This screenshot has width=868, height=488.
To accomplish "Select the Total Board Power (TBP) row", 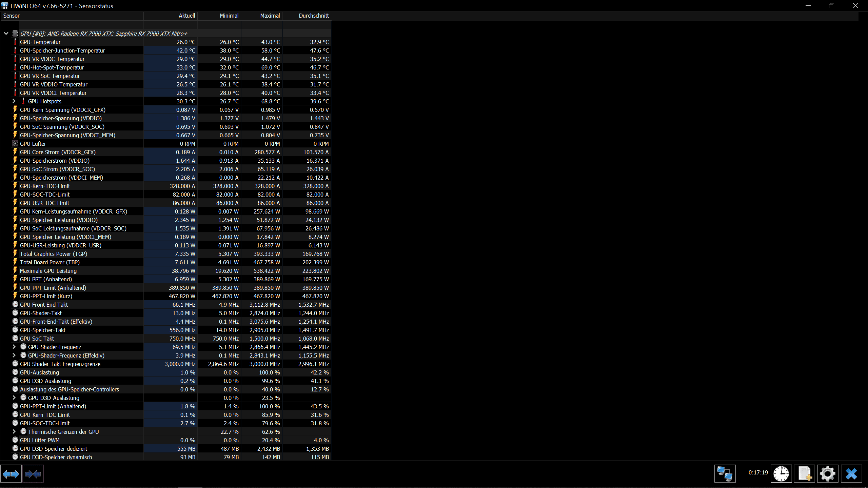I will (x=50, y=262).
